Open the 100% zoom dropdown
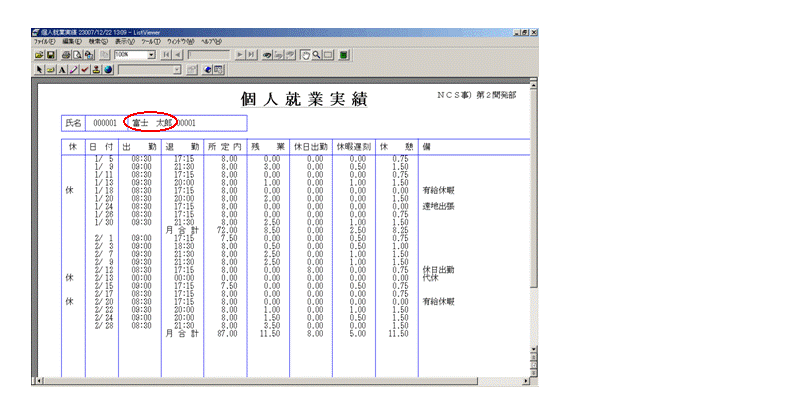 point(151,55)
